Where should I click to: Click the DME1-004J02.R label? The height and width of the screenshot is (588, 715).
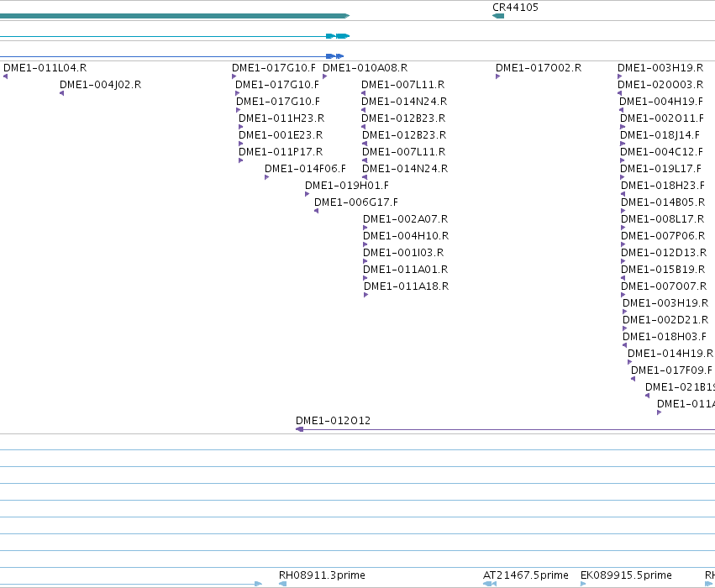100,85
